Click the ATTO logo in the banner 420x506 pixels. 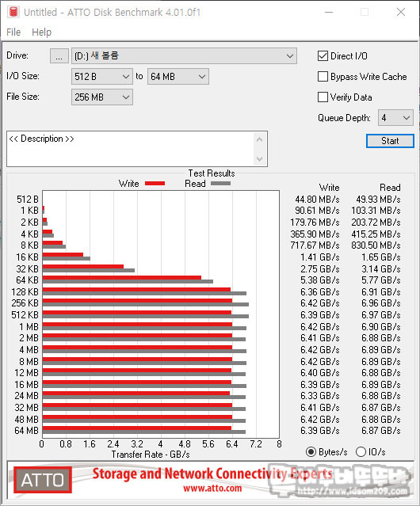click(x=42, y=480)
